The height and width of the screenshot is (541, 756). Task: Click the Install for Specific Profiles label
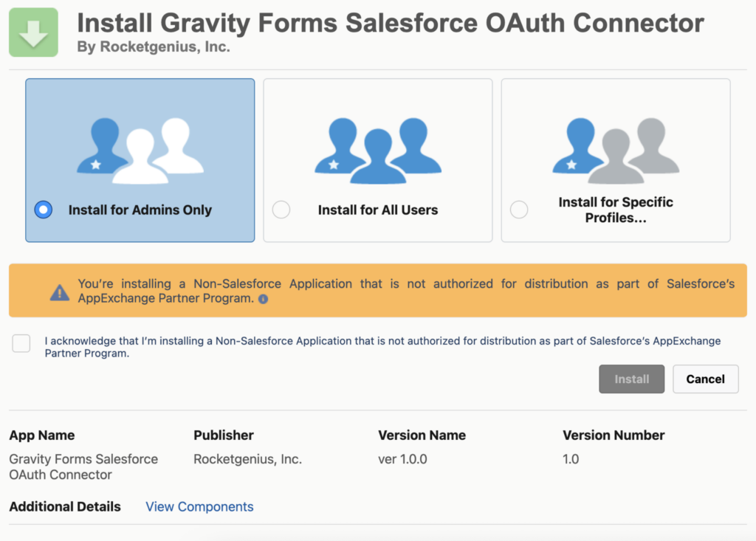616,210
